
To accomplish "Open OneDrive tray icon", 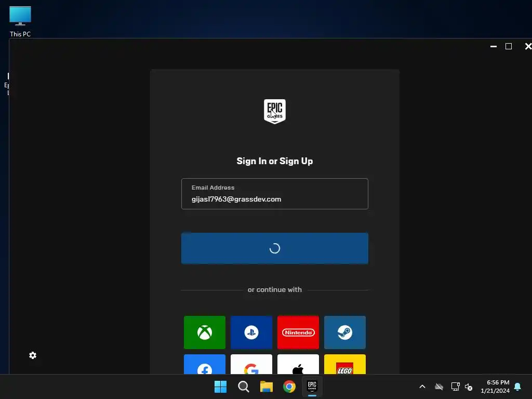I will click(439, 387).
